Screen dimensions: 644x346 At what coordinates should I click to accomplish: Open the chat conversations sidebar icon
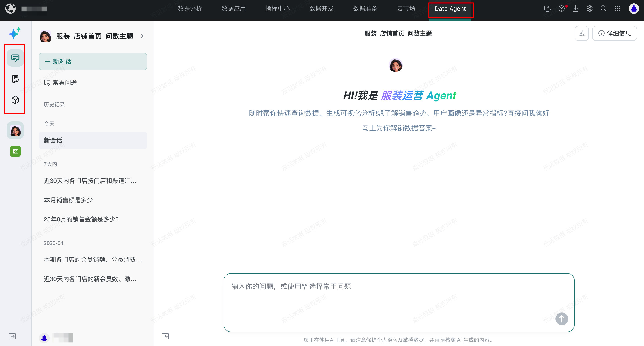point(15,58)
